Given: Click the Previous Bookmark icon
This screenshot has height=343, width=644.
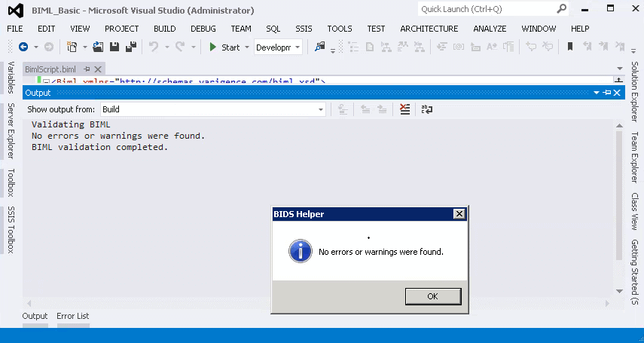Looking at the screenshot, I should click(588, 47).
